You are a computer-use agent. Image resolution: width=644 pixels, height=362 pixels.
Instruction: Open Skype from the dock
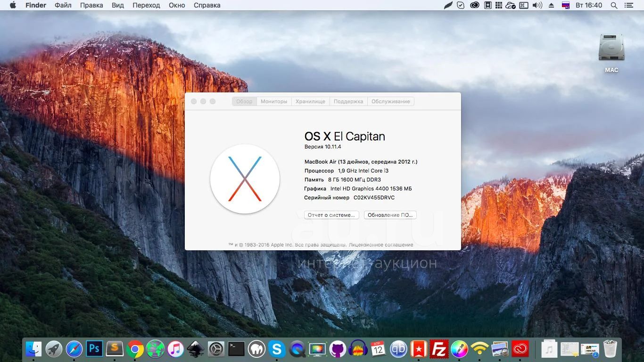[277, 349]
